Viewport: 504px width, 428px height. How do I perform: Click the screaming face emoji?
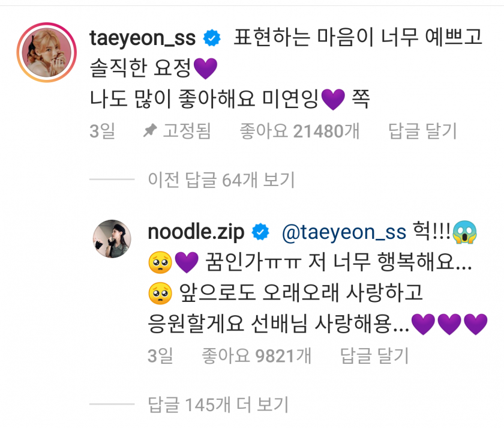(x=465, y=232)
